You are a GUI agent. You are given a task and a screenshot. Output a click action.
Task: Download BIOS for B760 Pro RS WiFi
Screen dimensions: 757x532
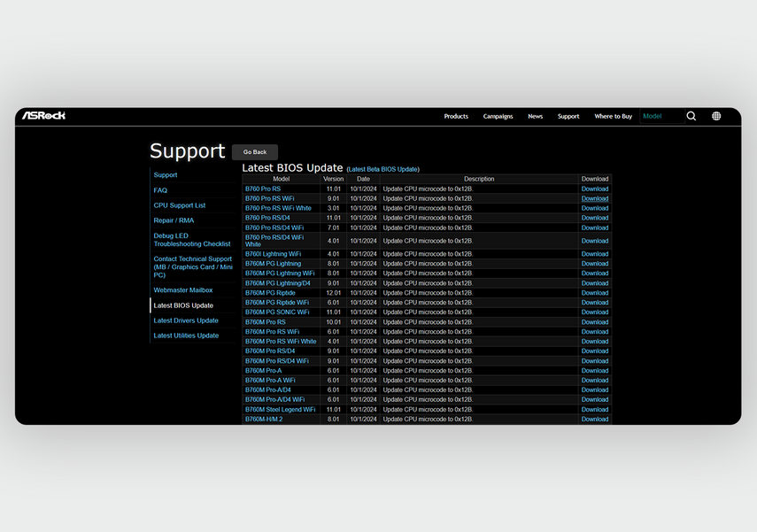point(595,198)
